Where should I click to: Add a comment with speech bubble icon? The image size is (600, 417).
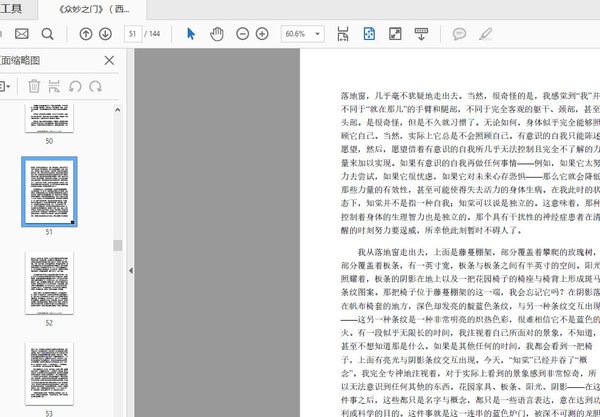pyautogui.click(x=460, y=34)
